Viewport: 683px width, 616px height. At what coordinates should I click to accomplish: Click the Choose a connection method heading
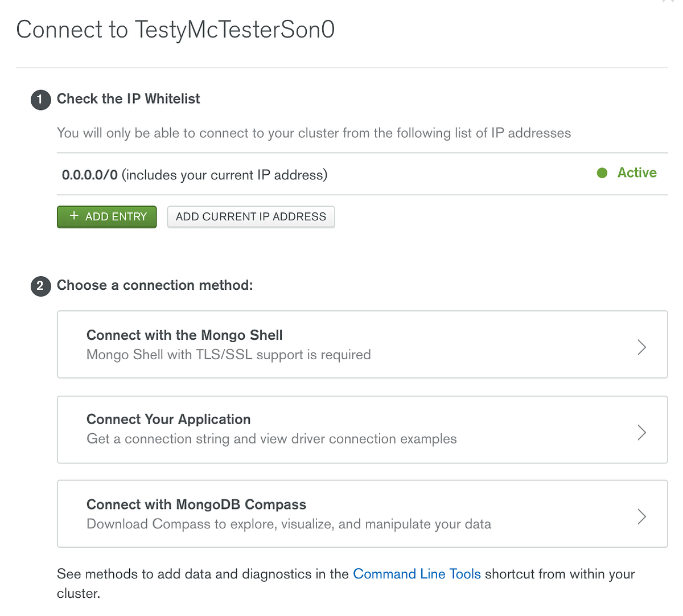[155, 285]
